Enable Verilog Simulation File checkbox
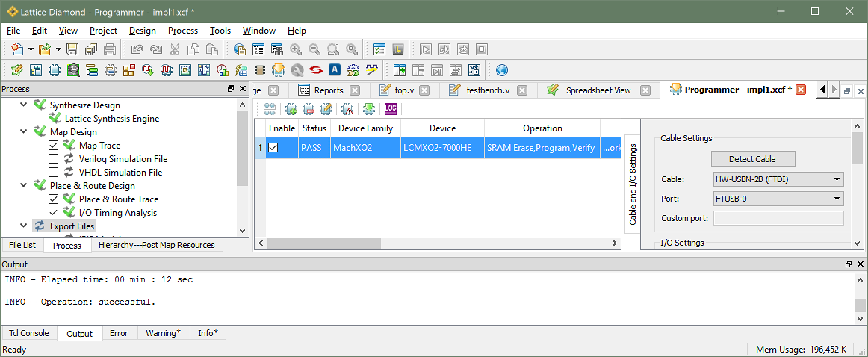This screenshot has width=868, height=357. pos(54,159)
